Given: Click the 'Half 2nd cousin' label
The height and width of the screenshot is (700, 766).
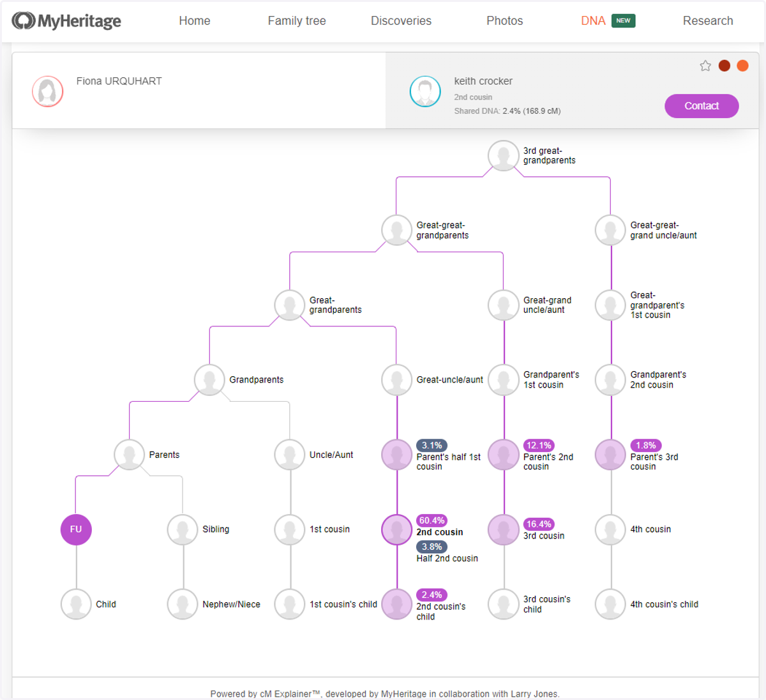Looking at the screenshot, I should [x=447, y=558].
